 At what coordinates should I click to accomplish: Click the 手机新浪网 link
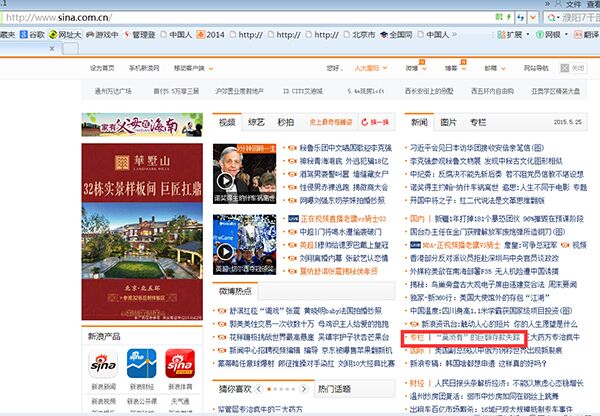(144, 68)
